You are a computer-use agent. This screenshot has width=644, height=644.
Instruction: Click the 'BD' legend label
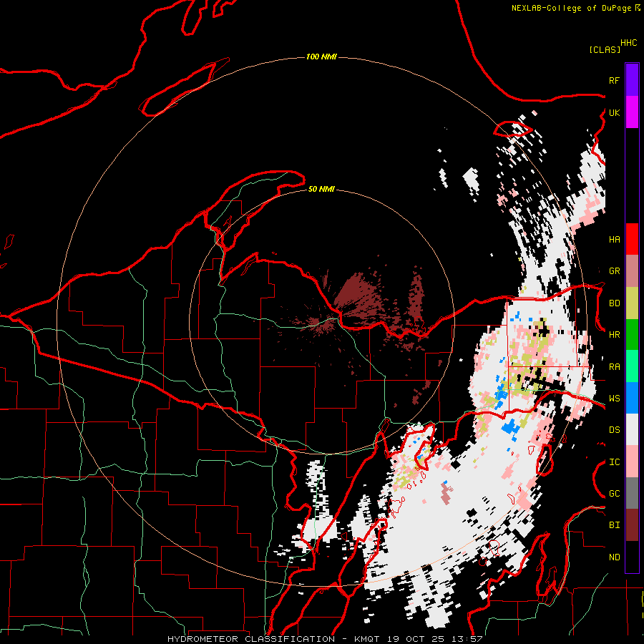[614, 303]
